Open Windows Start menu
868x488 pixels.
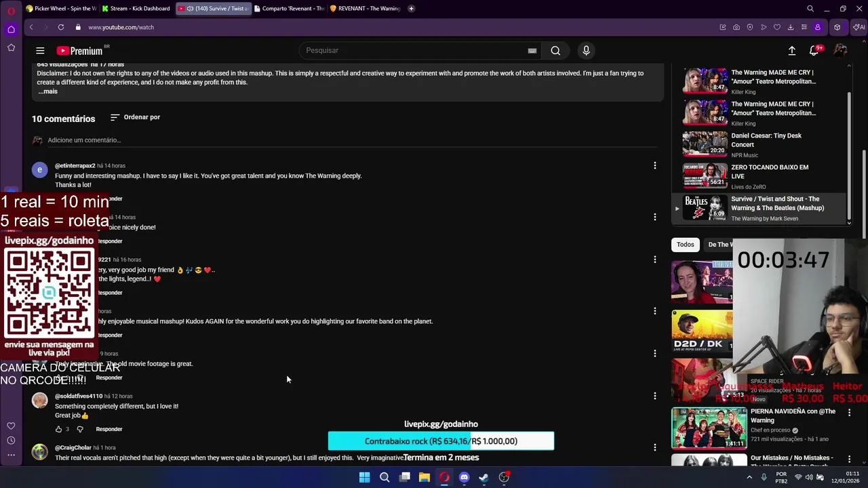[x=365, y=477]
